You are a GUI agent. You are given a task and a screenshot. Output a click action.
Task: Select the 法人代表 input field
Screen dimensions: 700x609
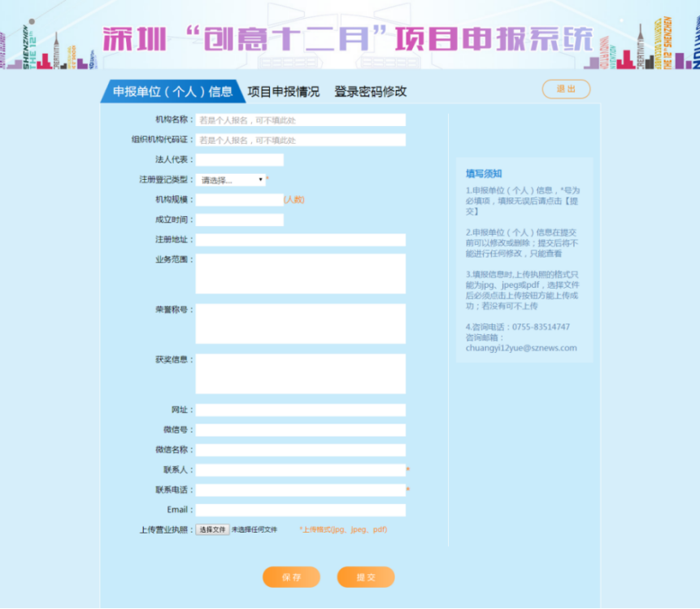click(238, 159)
